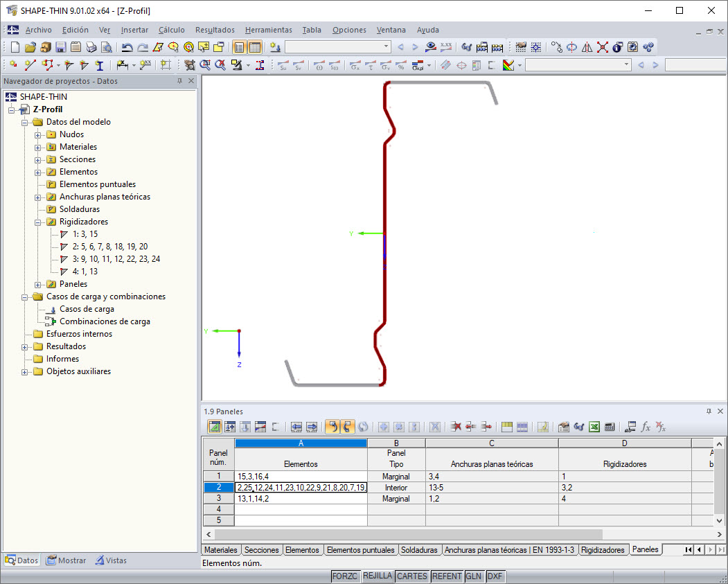Screen dimensions: 728x584
Task: Expand the Materiales tree node
Action: (x=37, y=147)
